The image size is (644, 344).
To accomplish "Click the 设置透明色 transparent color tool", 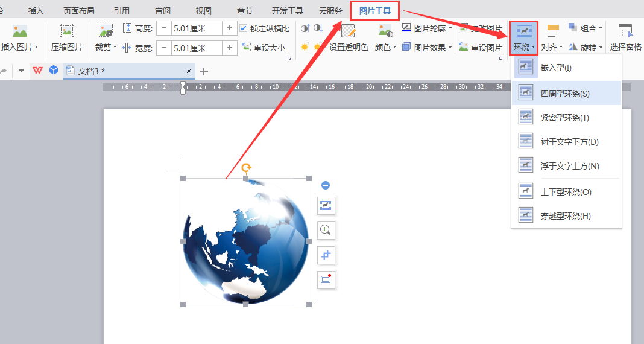I will pyautogui.click(x=349, y=33).
